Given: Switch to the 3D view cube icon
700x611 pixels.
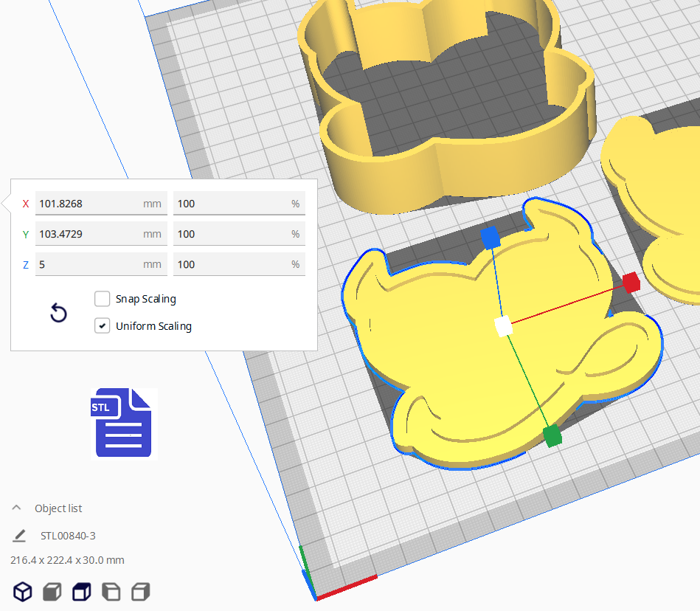Looking at the screenshot, I should click(x=23, y=591).
